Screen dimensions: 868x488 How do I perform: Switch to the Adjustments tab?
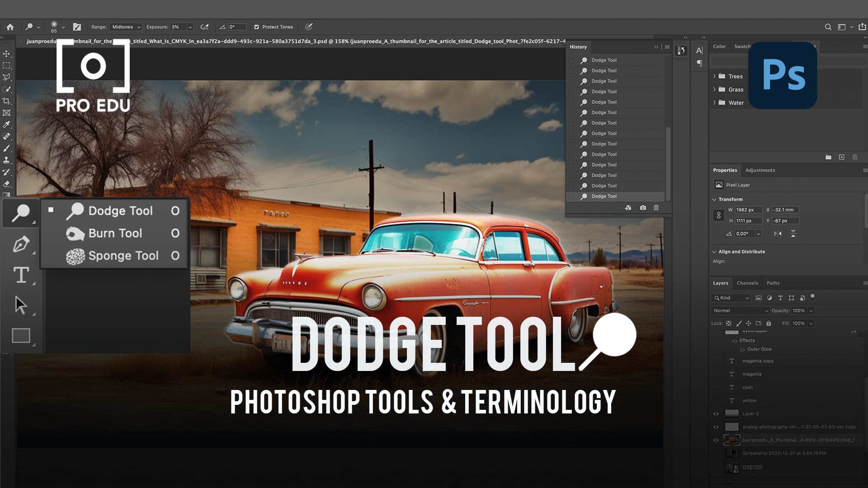(x=760, y=170)
